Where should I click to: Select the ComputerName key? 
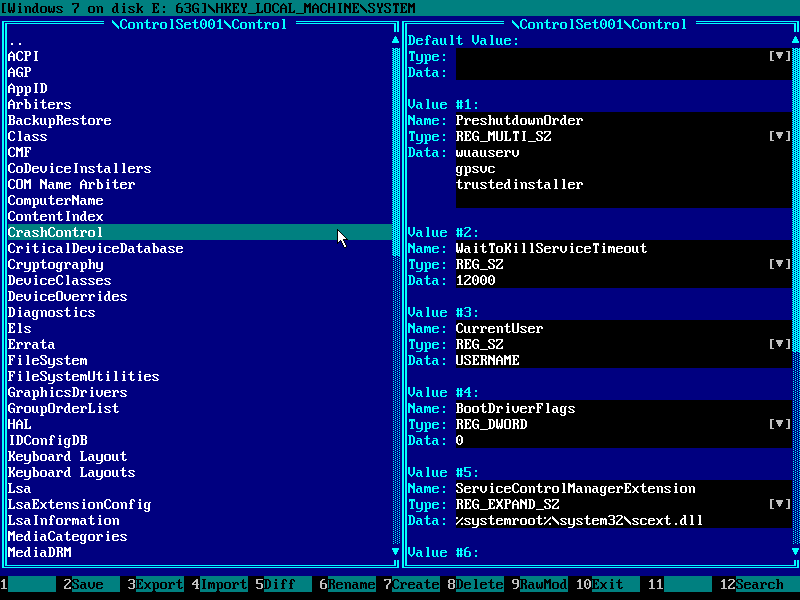(x=199, y=201)
